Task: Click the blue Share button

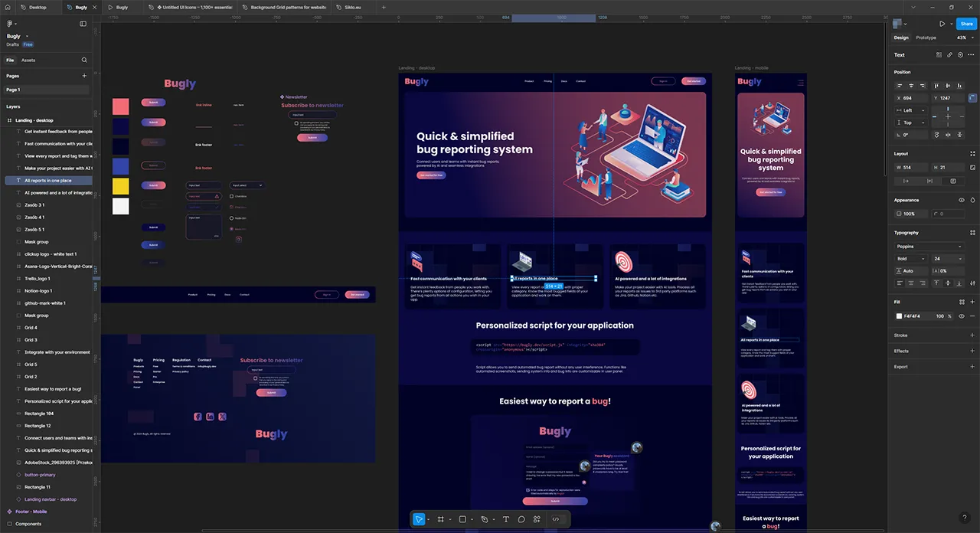Action: (x=966, y=24)
